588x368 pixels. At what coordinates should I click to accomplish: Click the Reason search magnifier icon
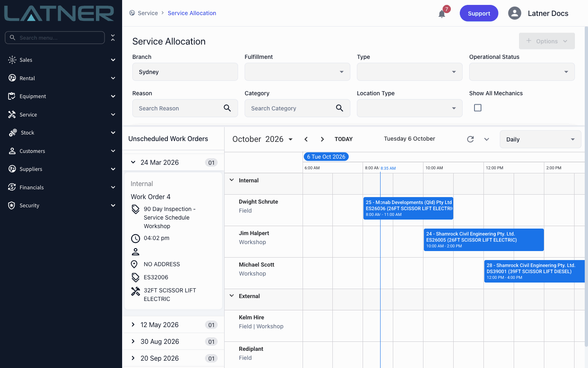click(227, 108)
